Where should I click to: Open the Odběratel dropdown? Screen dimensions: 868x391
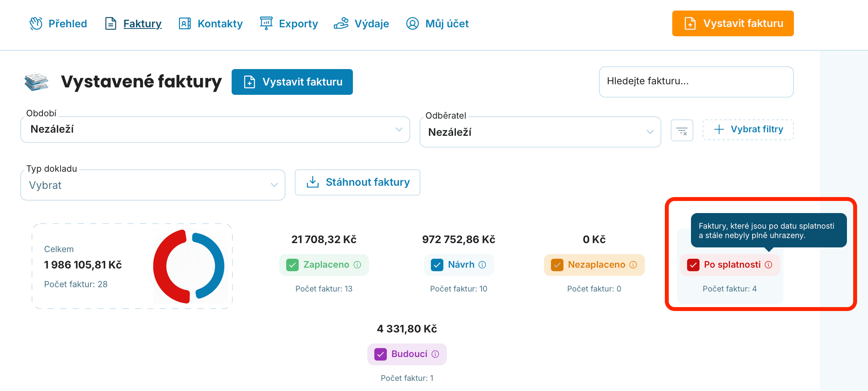pyautogui.click(x=540, y=132)
